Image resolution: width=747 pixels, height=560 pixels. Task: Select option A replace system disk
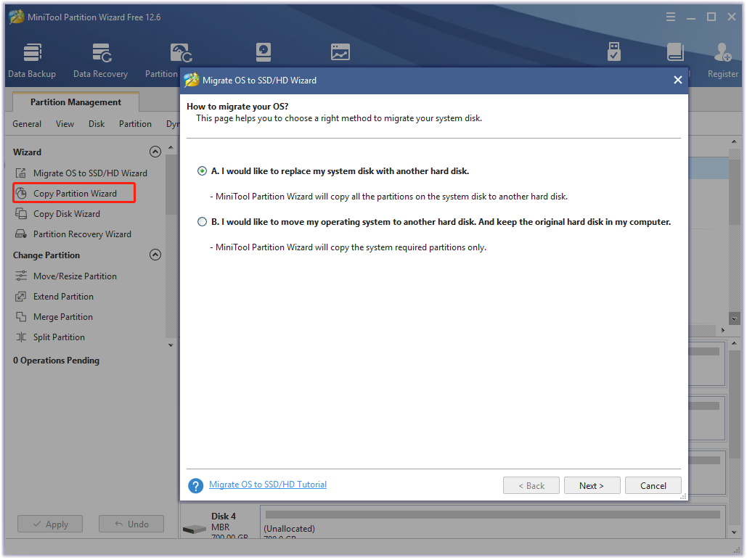(x=202, y=171)
